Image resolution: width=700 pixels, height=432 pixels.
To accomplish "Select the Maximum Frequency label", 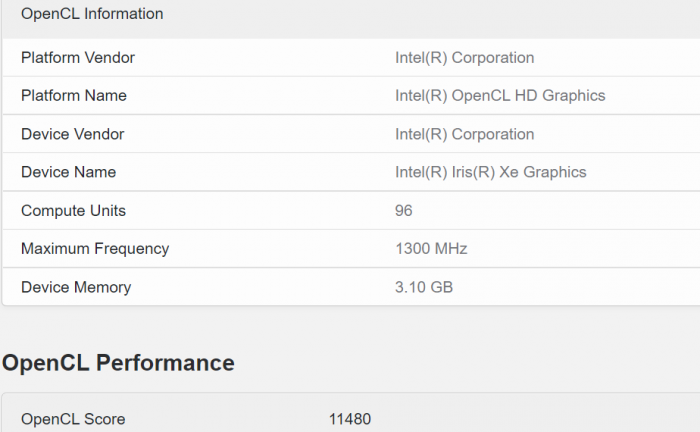I will (x=95, y=249).
